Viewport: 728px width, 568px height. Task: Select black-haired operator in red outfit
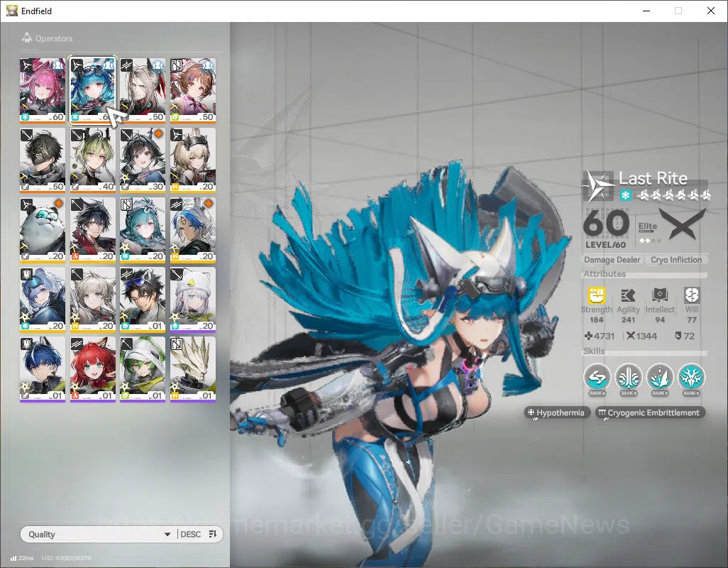tap(92, 229)
